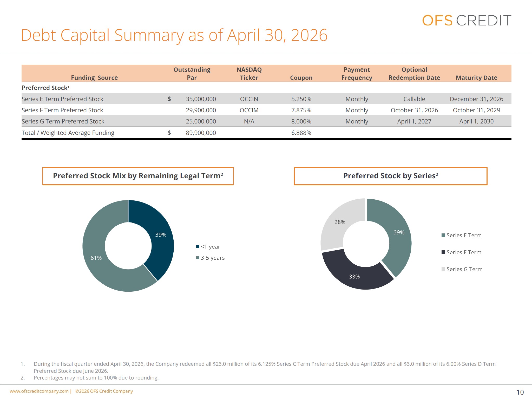
Task: Open the www.ofscreditcompany.com footer link
Action: tap(39, 391)
